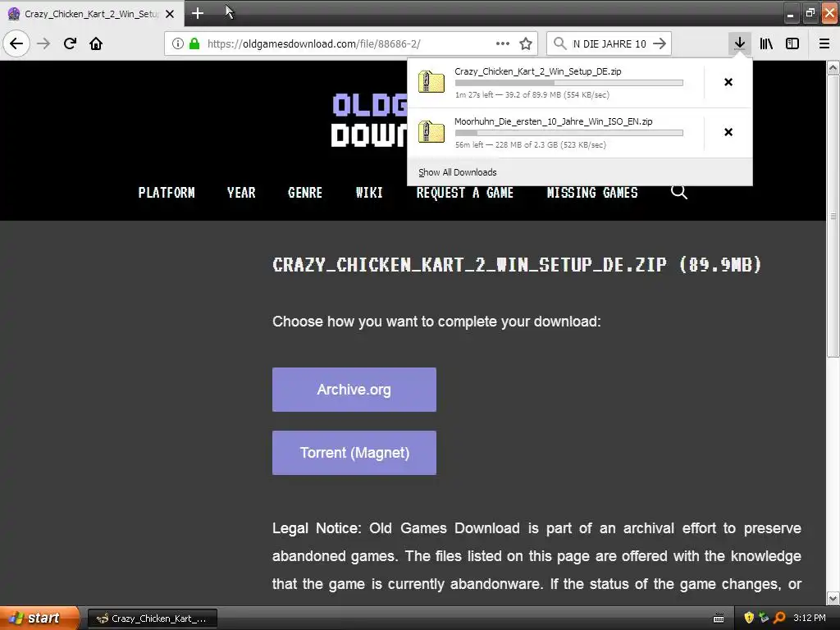840x630 pixels.
Task: Choose Torrent (Magnet) download
Action: click(x=354, y=453)
